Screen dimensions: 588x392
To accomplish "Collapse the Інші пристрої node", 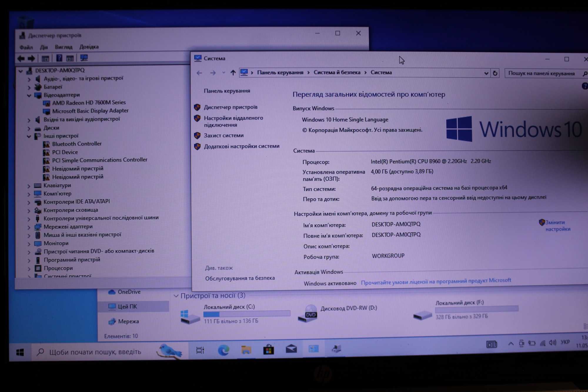I will tap(29, 136).
